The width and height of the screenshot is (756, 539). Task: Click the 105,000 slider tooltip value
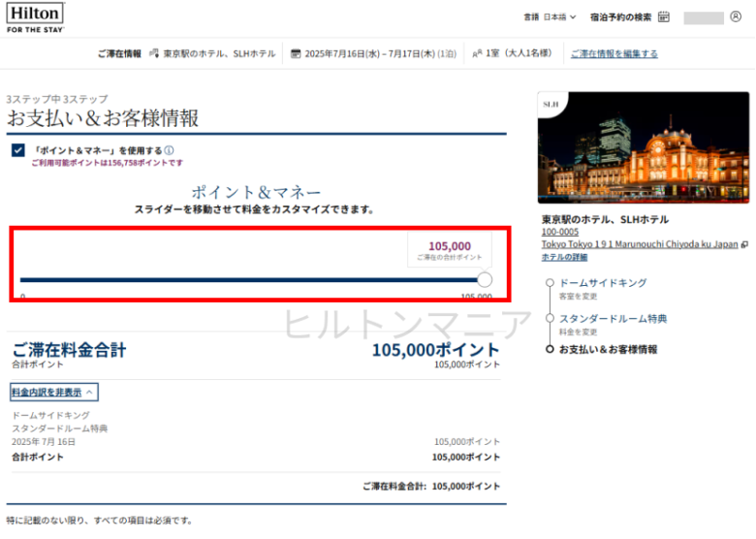point(450,246)
